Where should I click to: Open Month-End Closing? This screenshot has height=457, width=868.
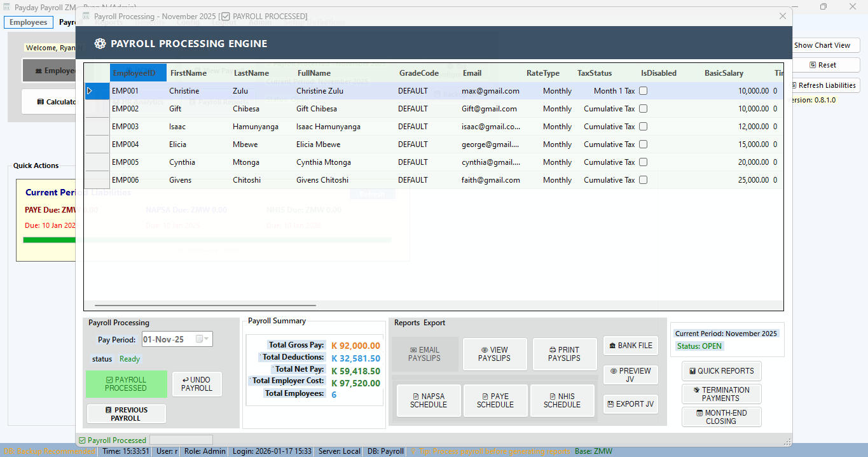721,417
